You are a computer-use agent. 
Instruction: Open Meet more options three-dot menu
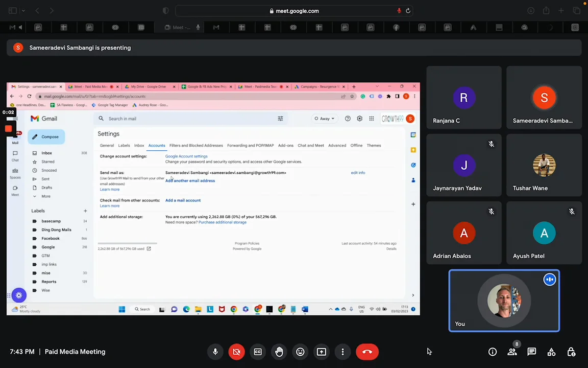click(342, 352)
